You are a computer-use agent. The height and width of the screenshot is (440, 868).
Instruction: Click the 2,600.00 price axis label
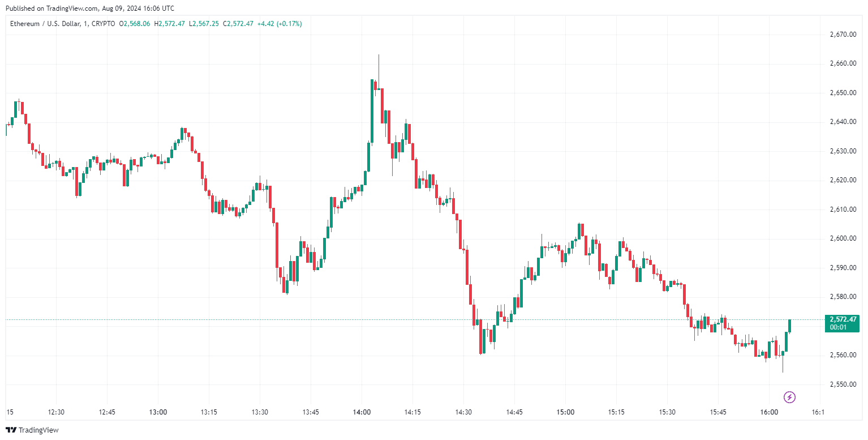tap(842, 238)
